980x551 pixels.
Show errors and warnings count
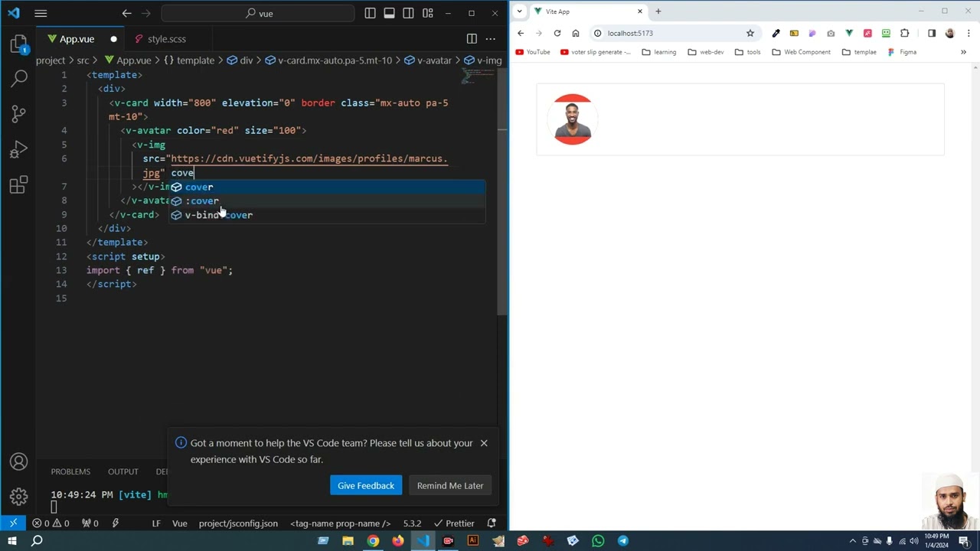pyautogui.click(x=51, y=523)
